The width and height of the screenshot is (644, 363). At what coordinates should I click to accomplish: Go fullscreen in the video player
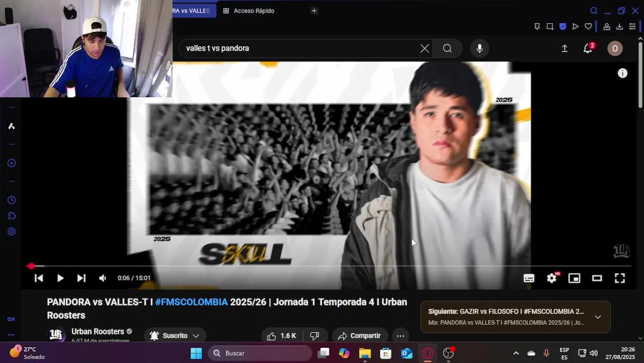point(620,278)
